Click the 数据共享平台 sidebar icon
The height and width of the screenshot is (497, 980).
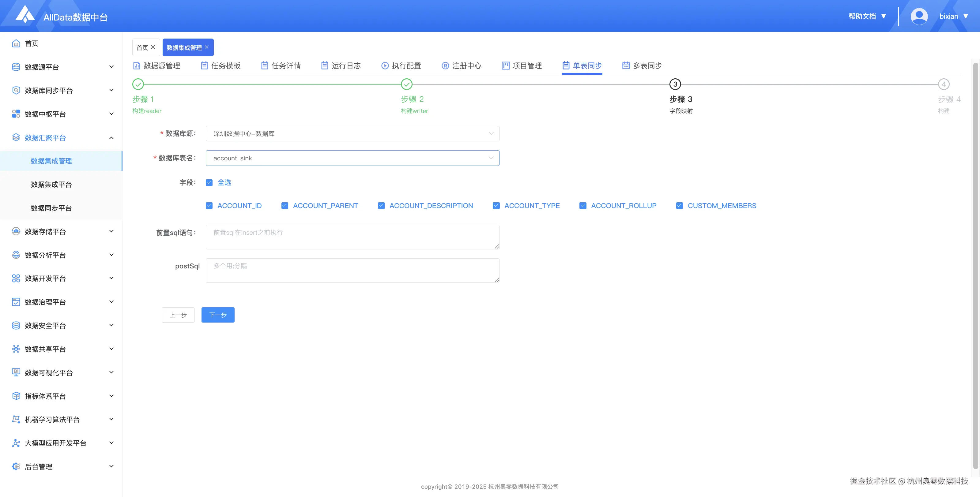click(x=16, y=349)
